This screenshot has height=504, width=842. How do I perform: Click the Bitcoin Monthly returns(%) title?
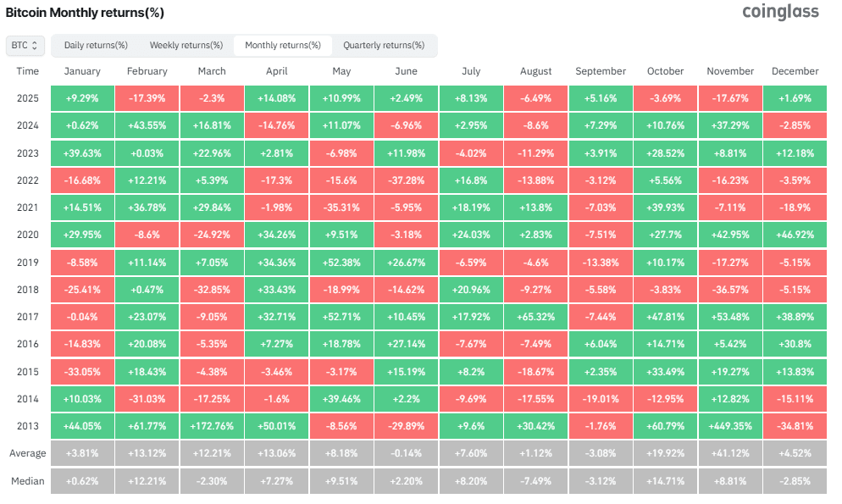click(x=85, y=13)
